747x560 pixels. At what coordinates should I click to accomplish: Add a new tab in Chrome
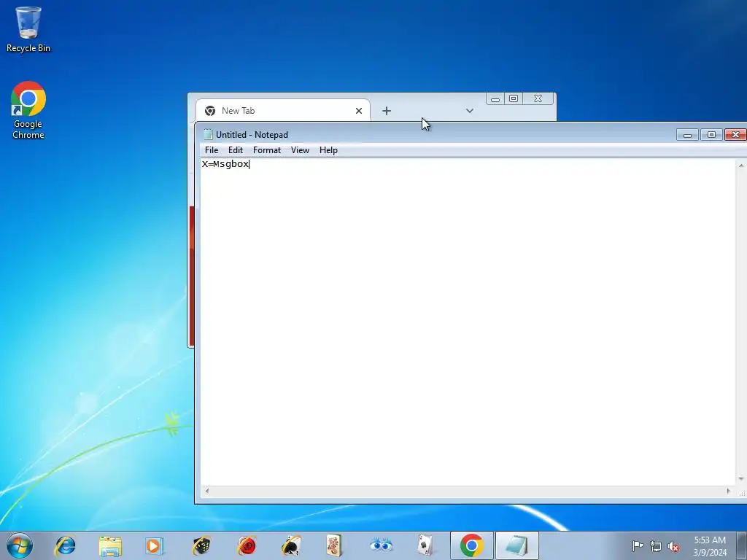(x=387, y=111)
